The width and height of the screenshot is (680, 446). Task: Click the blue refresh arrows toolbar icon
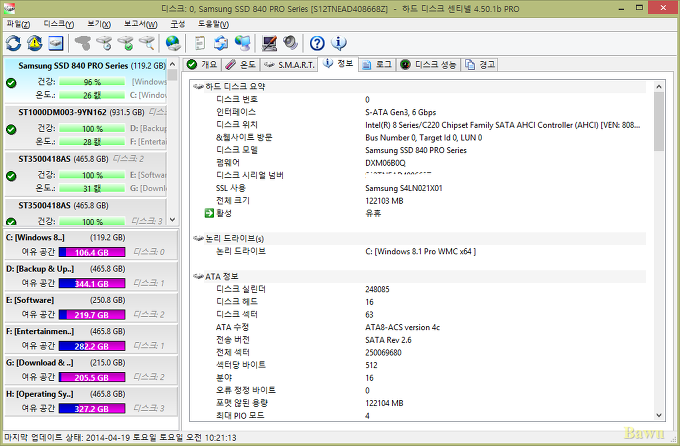pyautogui.click(x=13, y=43)
